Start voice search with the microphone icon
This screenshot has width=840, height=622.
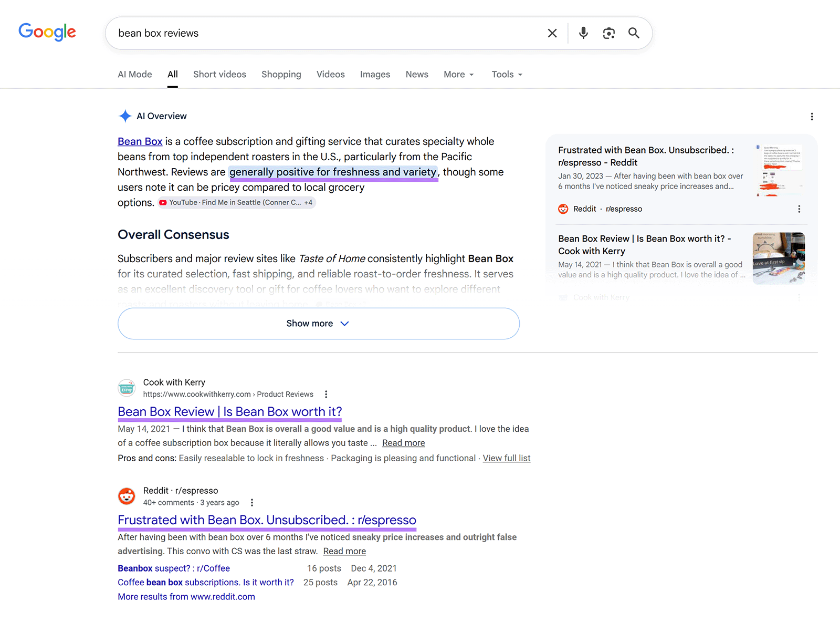point(583,33)
